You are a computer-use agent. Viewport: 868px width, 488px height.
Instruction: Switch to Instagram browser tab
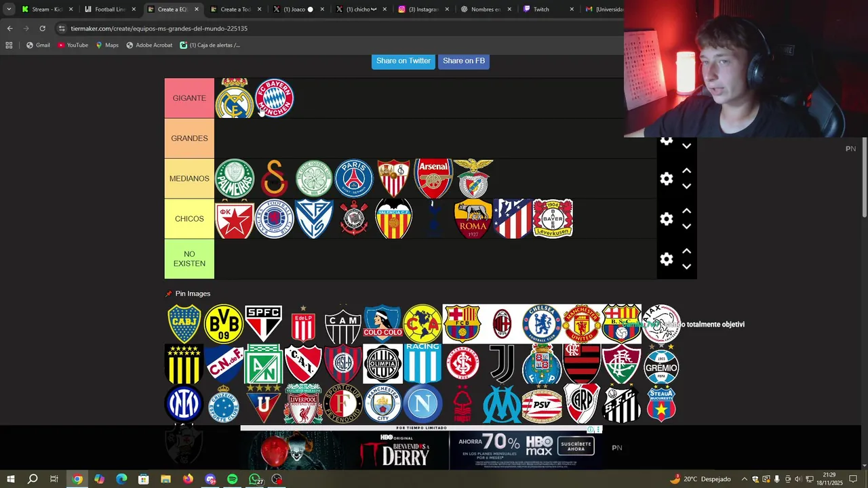(423, 9)
